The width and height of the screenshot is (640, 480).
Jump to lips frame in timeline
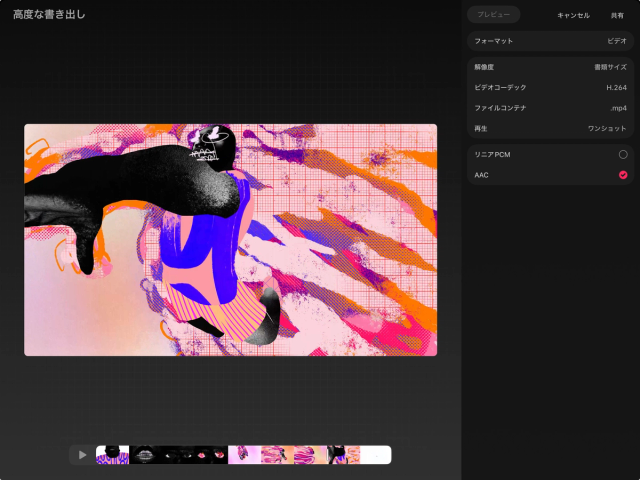(x=146, y=455)
